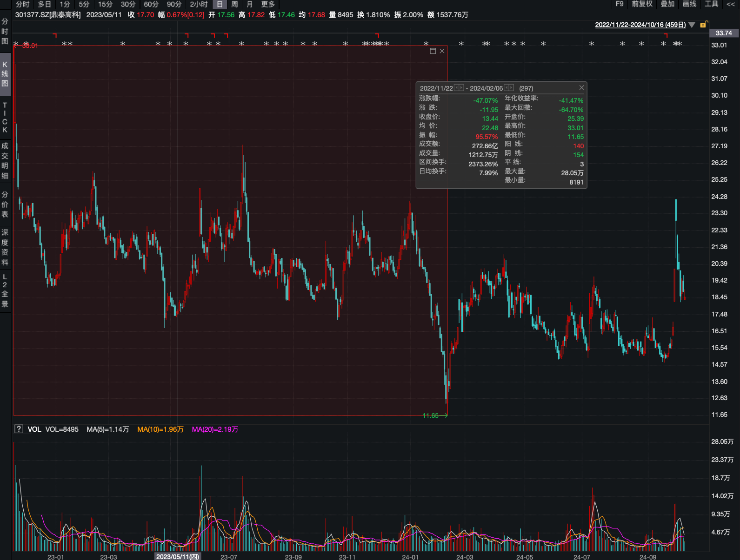This screenshot has height=560, width=740.
Task: Click the red corner marker above 23-11
Action: click(x=377, y=35)
